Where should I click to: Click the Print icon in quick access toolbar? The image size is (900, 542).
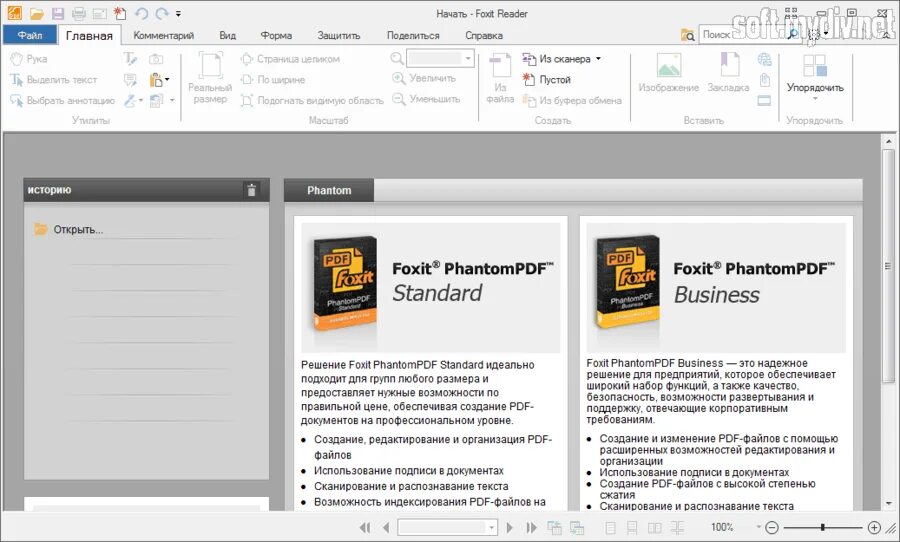[79, 13]
